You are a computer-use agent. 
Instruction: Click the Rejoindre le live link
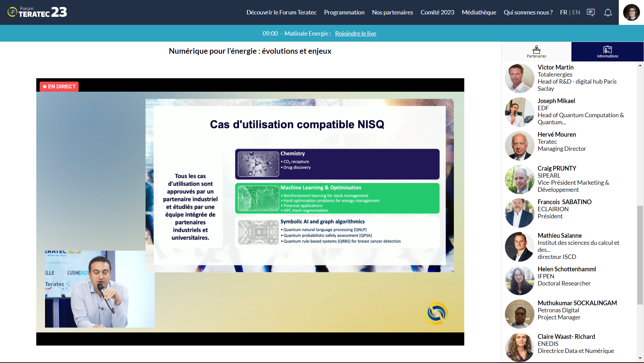click(355, 33)
